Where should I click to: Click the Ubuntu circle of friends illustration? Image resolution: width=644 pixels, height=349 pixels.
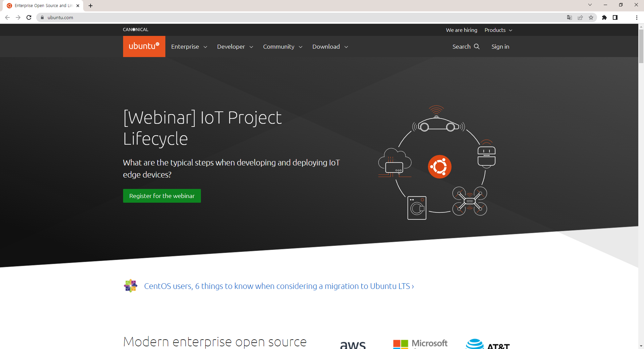tap(440, 167)
